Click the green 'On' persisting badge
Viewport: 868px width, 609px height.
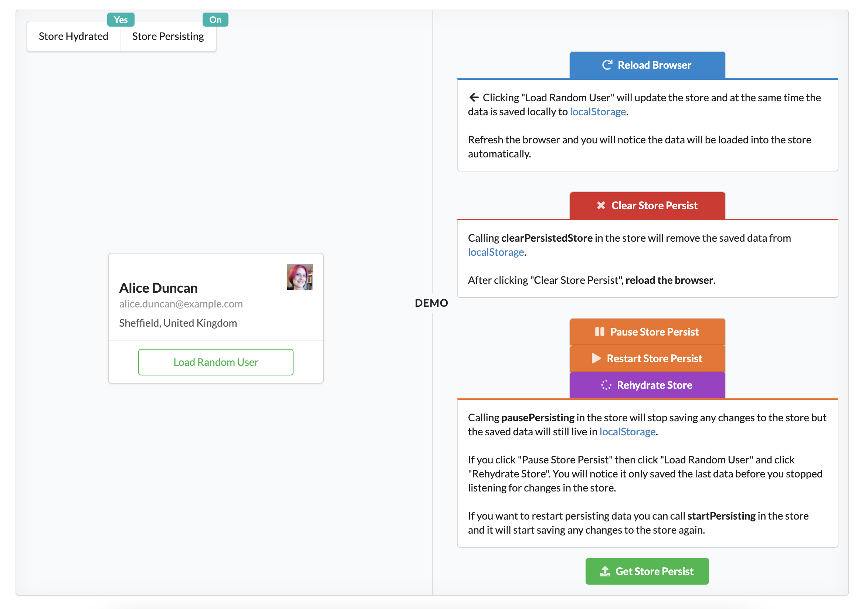point(215,20)
